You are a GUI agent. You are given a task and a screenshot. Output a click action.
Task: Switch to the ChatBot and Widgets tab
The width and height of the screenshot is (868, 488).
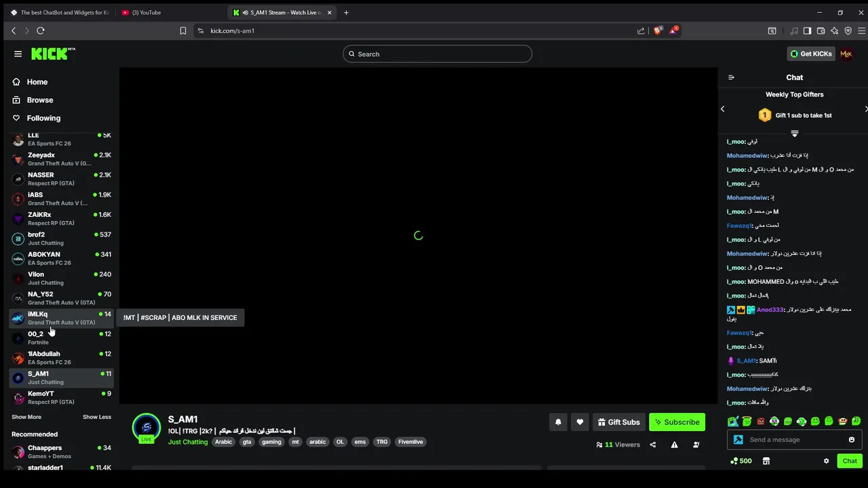[x=60, y=12]
